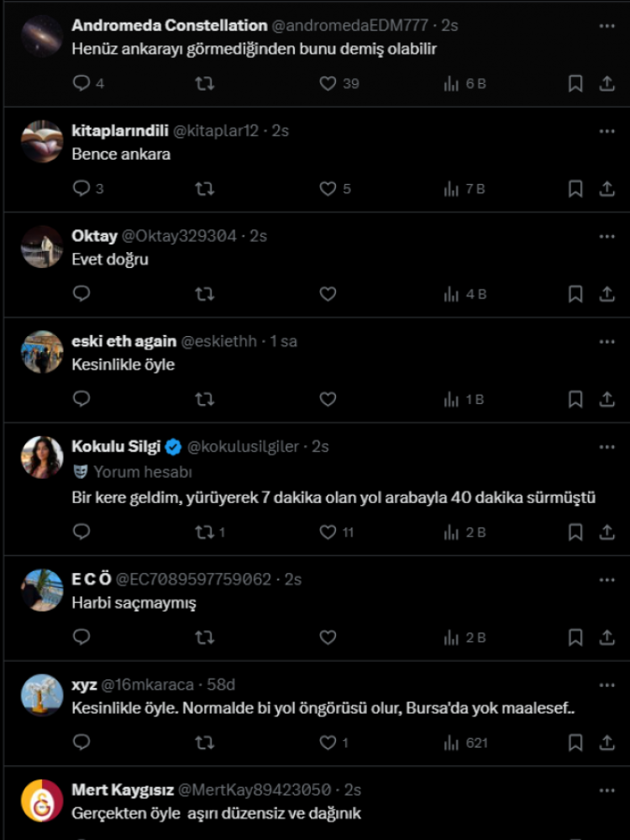Like xyz's tweet about Bursa

point(328,743)
